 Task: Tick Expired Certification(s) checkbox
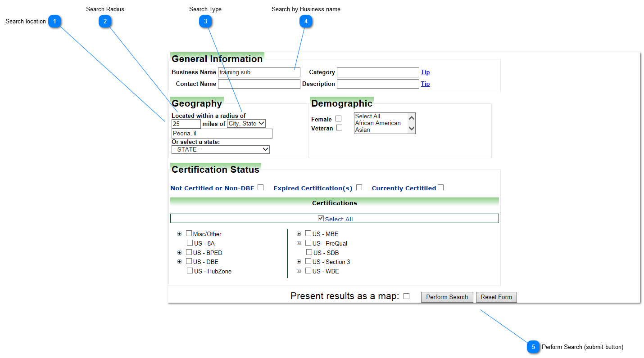click(359, 188)
